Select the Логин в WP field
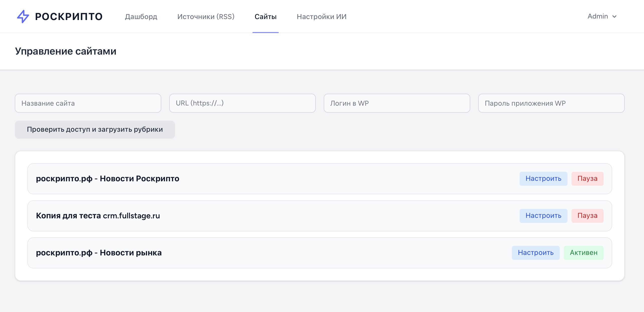 point(397,103)
